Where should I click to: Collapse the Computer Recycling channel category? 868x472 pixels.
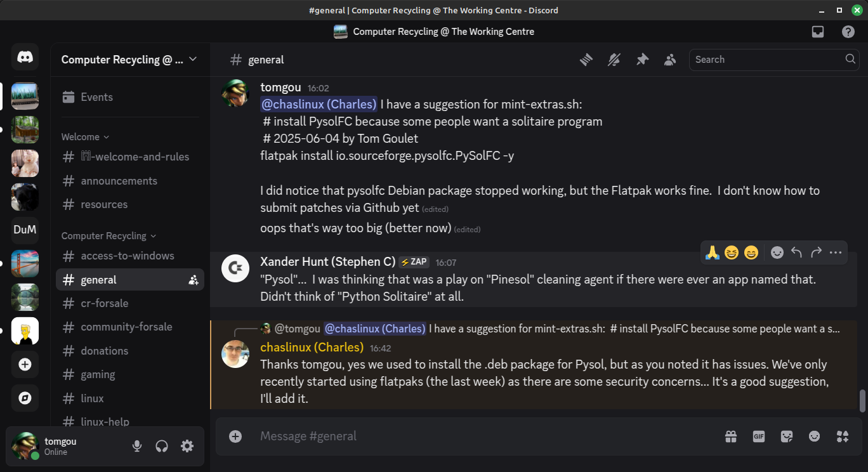108,236
